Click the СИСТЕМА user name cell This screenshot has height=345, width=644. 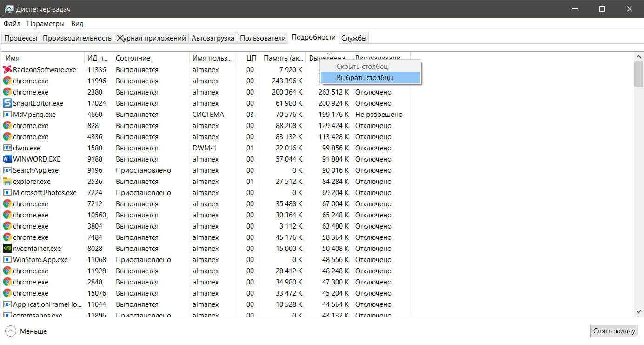[x=208, y=115]
